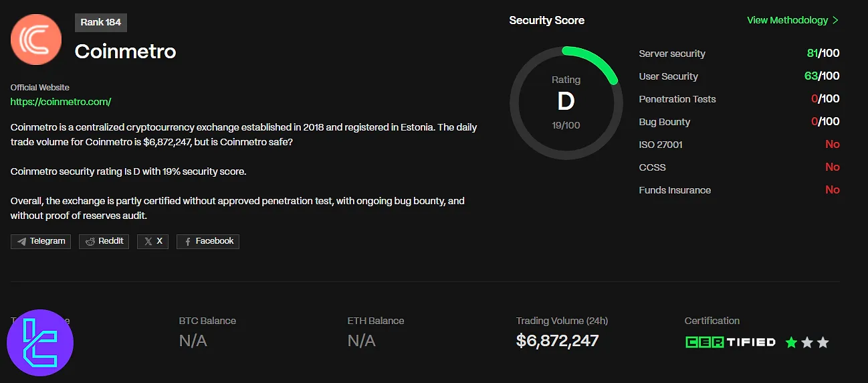Click the Facebook f icon
Screen dimensions: 868x383
tap(188, 241)
